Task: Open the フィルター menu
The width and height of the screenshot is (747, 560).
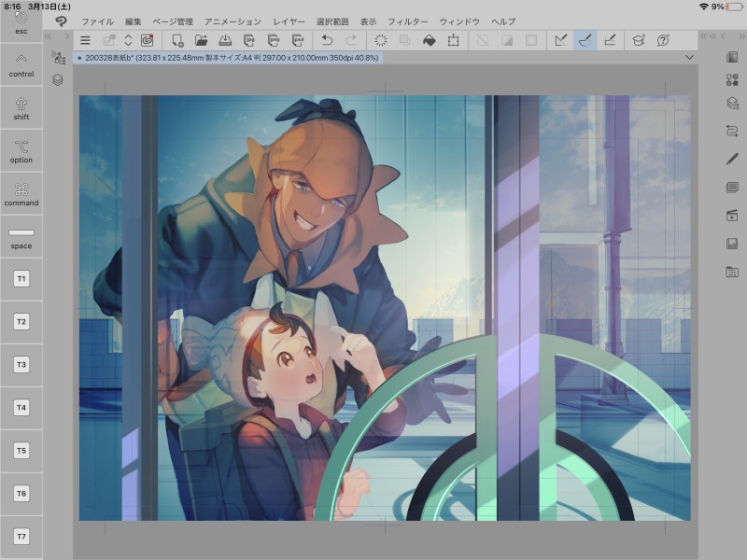Action: 407,21
